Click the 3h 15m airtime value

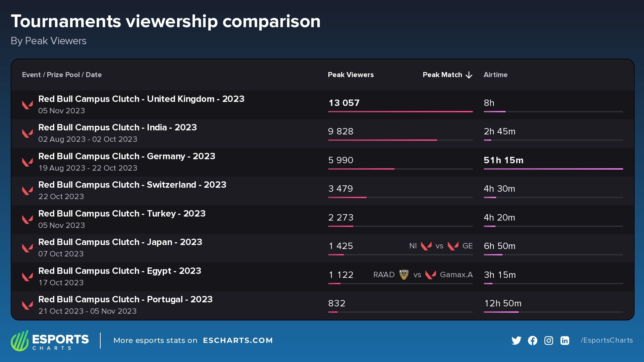click(x=500, y=275)
